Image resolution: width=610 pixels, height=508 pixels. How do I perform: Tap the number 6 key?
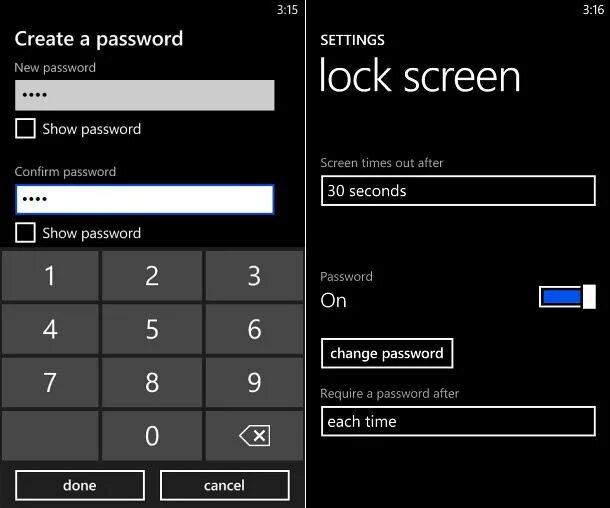click(x=254, y=329)
